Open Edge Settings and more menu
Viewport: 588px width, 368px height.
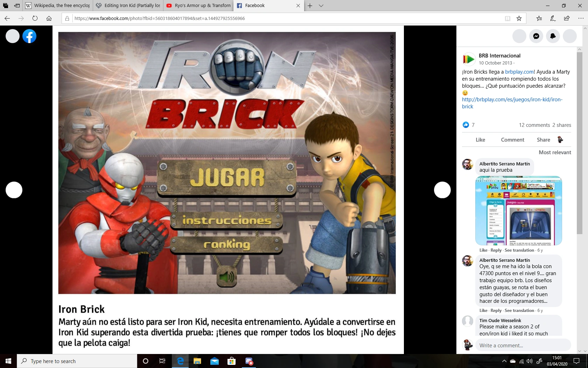click(581, 18)
